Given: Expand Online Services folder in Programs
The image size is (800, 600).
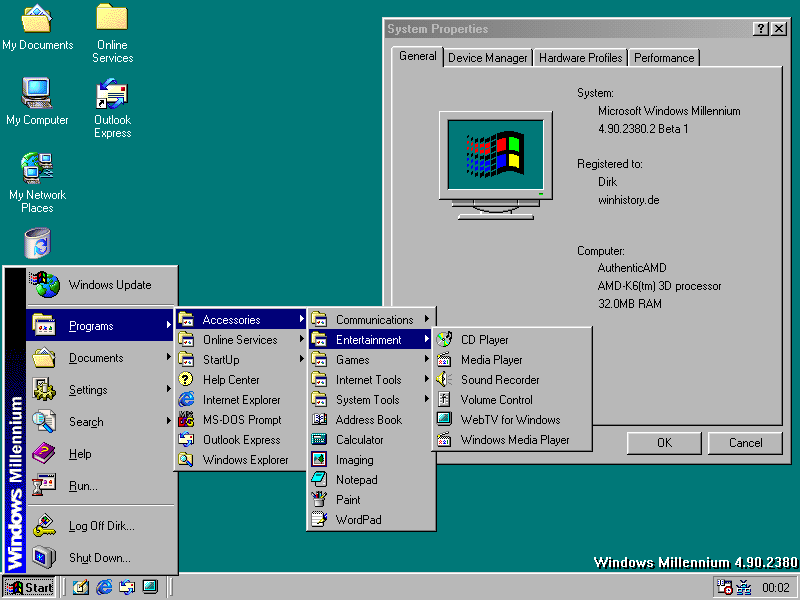Looking at the screenshot, I should (x=241, y=339).
